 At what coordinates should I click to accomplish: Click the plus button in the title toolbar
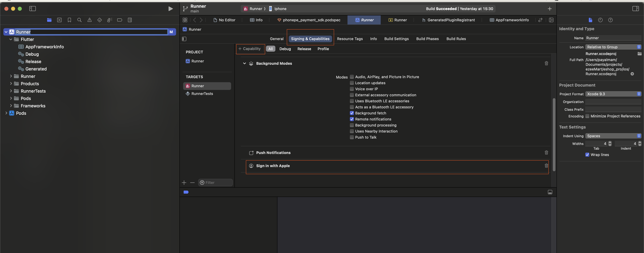click(550, 9)
